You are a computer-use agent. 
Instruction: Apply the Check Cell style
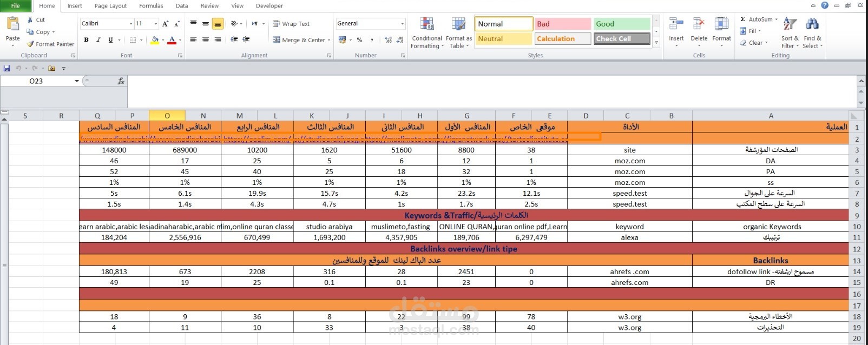[622, 39]
